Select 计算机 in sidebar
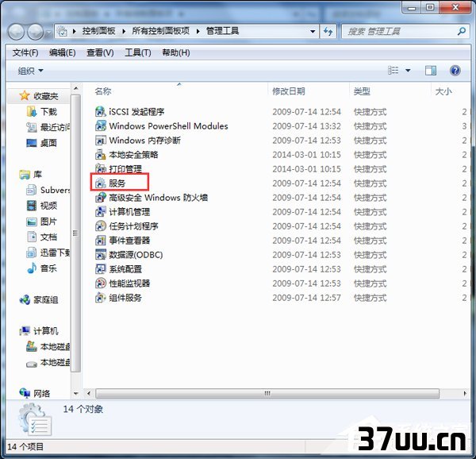The image size is (476, 459). [39, 331]
